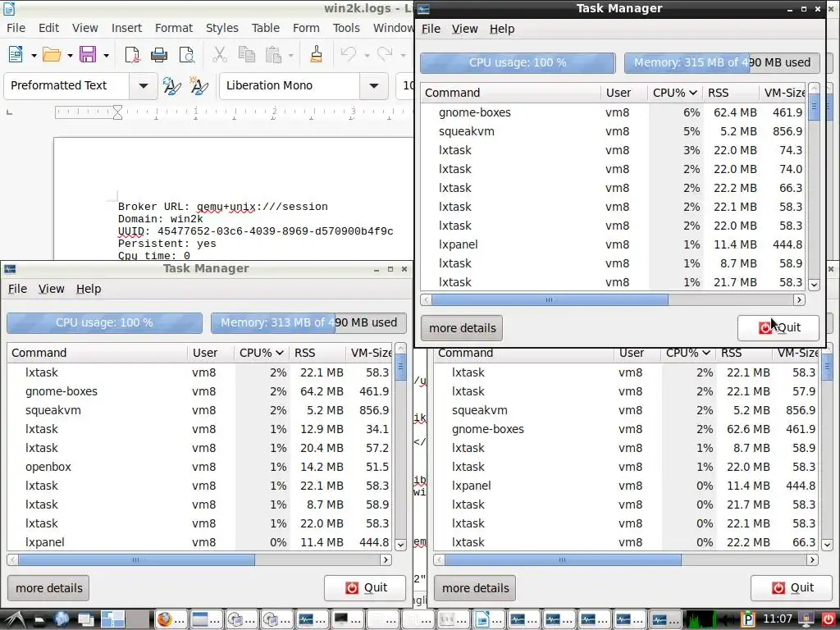This screenshot has height=630, width=840.
Task: Click horizontal scrollbar in top-right Task Manager
Action: (550, 300)
